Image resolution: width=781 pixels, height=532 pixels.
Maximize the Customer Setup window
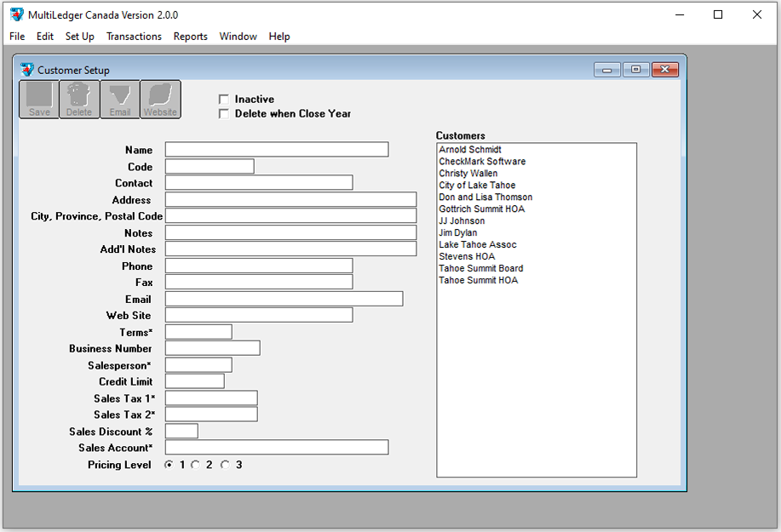(x=635, y=70)
